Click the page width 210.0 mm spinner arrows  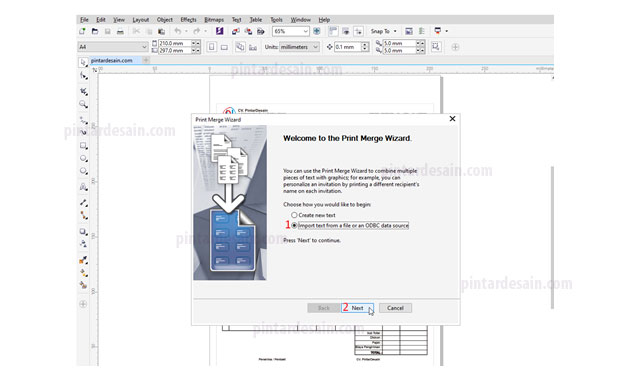tap(196, 43)
